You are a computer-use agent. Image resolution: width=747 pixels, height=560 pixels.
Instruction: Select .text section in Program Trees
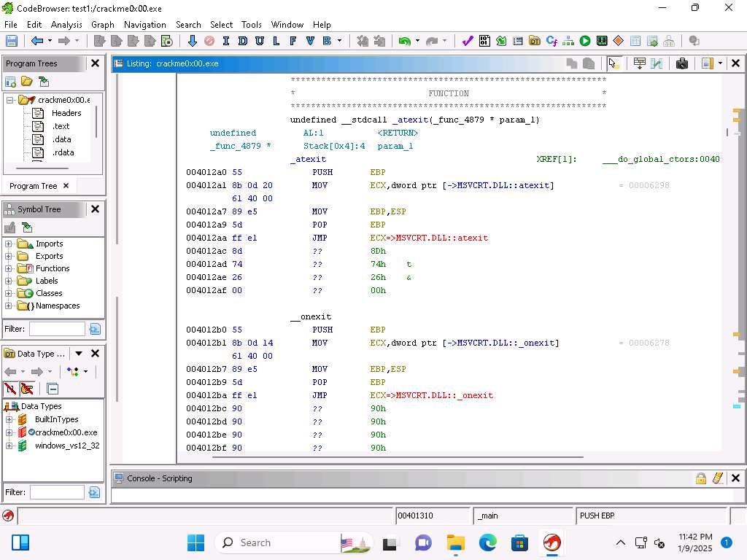click(61, 126)
